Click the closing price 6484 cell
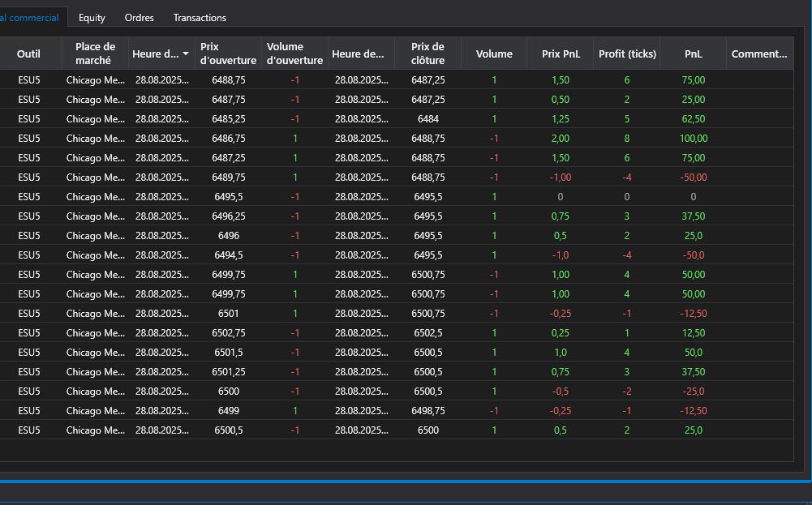This screenshot has width=812, height=505. [427, 119]
